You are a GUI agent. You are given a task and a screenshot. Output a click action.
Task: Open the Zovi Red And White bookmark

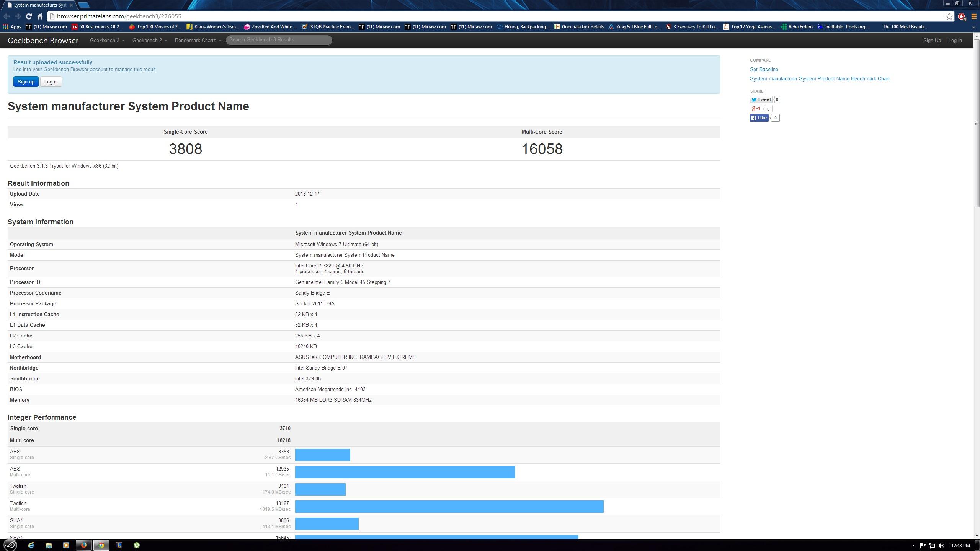(x=270, y=27)
